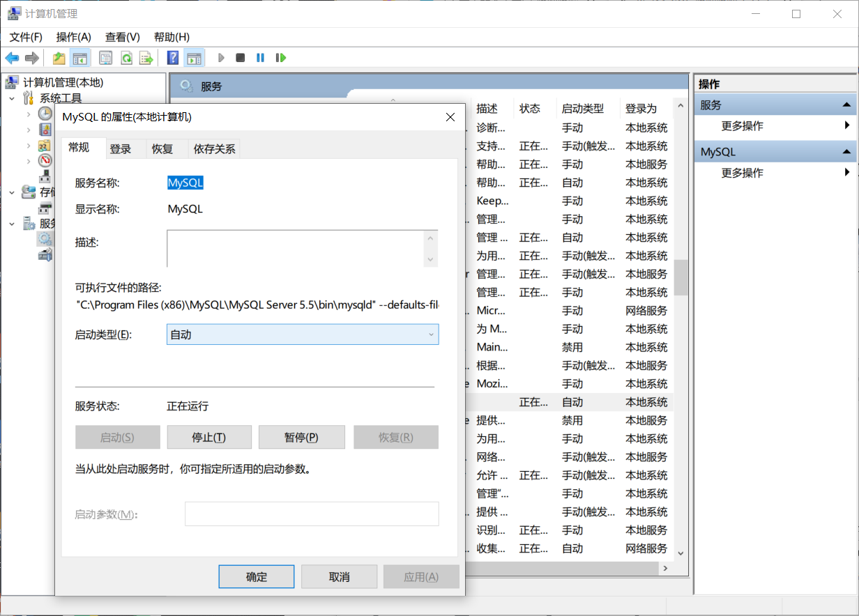Expand the Performance node chevron
This screenshot has height=616, width=859.
pos(29,161)
